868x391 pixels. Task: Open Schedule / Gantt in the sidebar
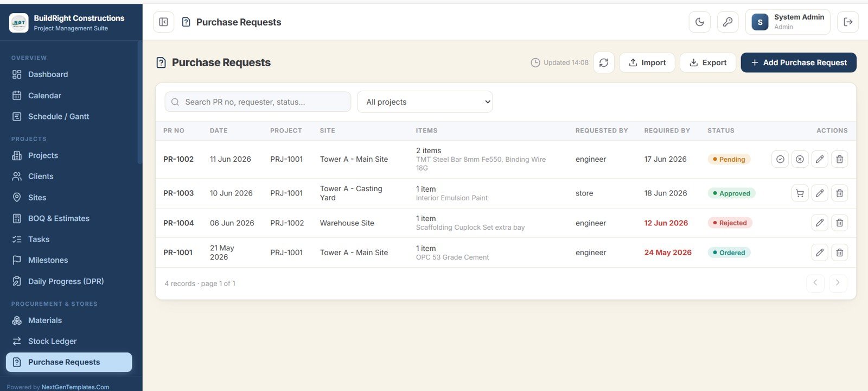click(69, 117)
